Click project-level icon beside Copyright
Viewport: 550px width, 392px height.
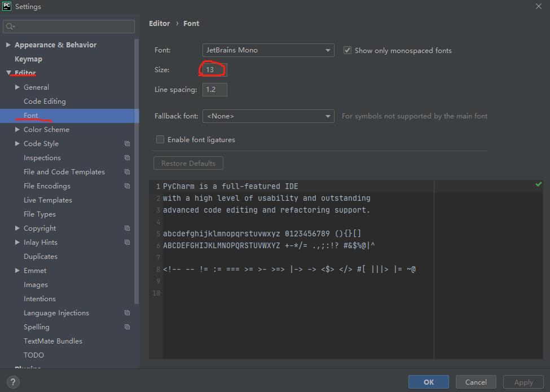[127, 228]
